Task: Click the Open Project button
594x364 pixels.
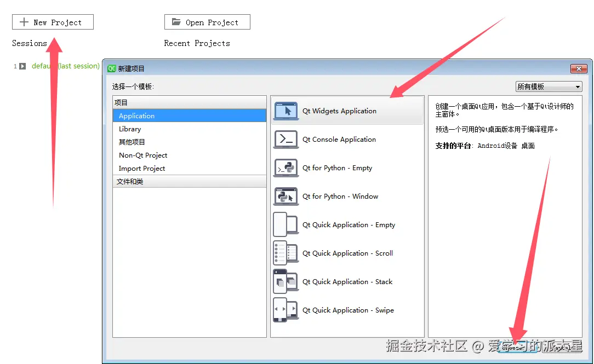Action: tap(207, 22)
